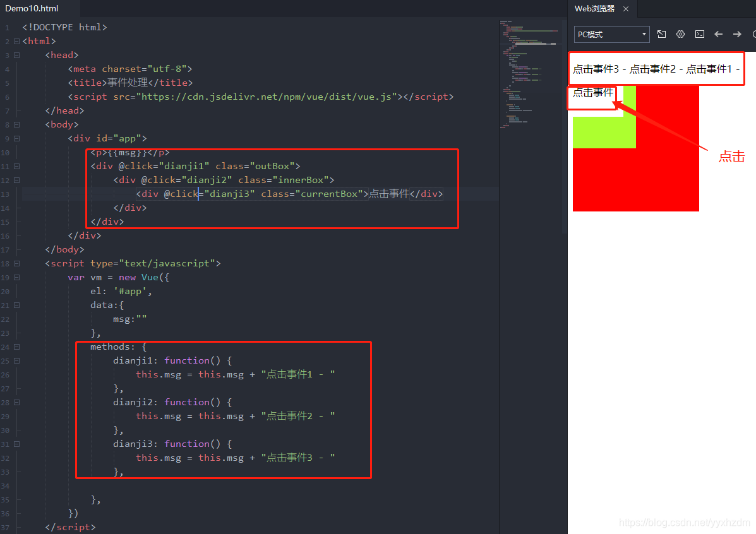This screenshot has width=756, height=534.
Task: Click the dianji2: function() { line
Action: [x=172, y=403]
